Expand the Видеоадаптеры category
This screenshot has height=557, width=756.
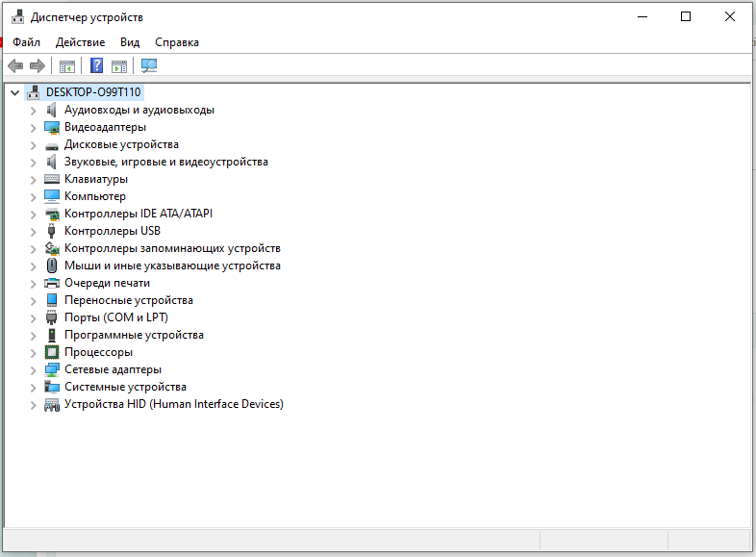click(x=33, y=128)
